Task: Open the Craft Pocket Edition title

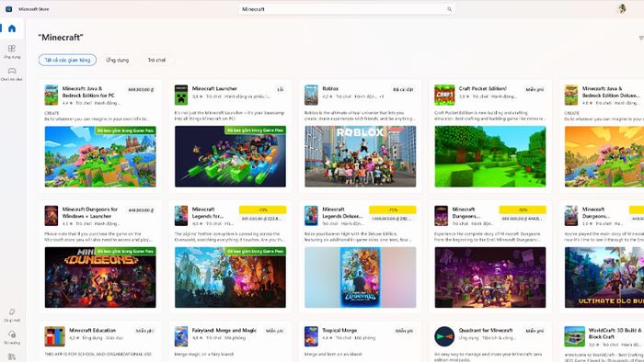Action: point(483,88)
